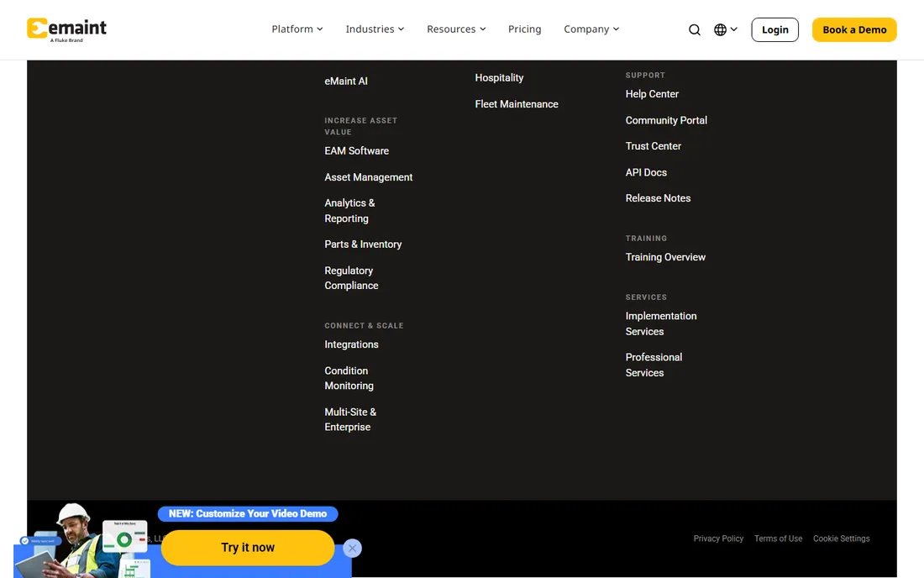Open Terms of Use link

pyautogui.click(x=778, y=539)
